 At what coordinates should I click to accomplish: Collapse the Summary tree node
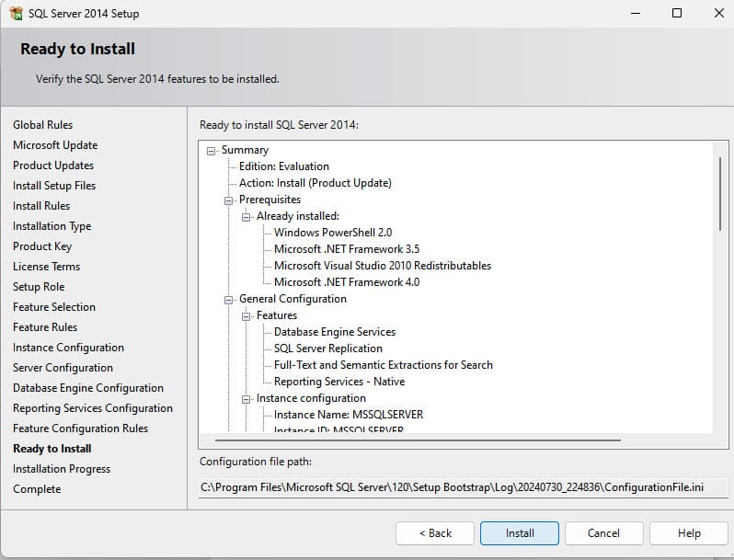(x=212, y=150)
